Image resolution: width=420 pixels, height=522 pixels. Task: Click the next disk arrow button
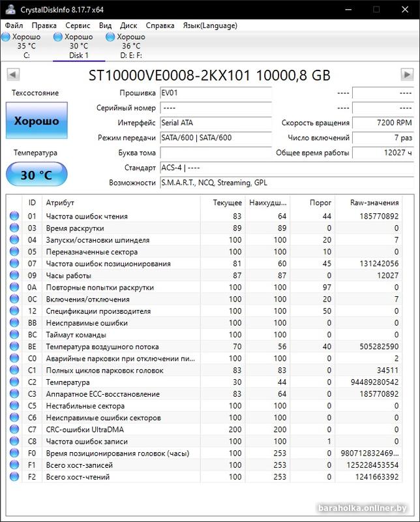407,74
